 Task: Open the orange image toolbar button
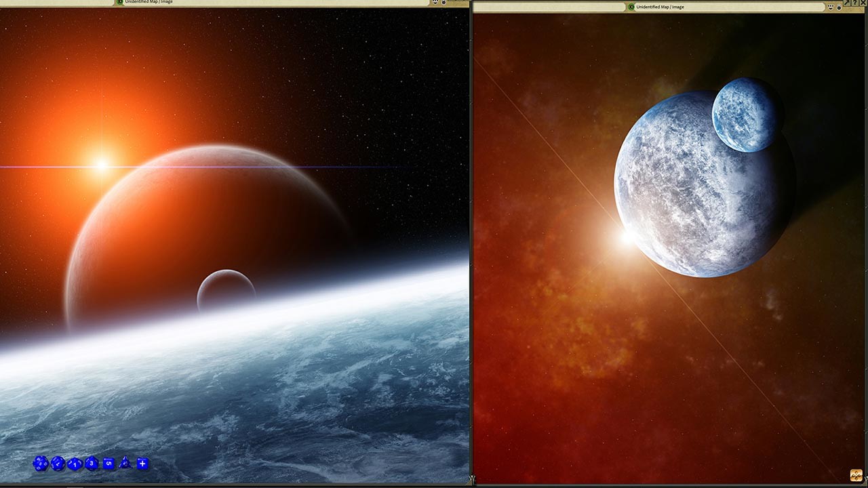[856, 475]
